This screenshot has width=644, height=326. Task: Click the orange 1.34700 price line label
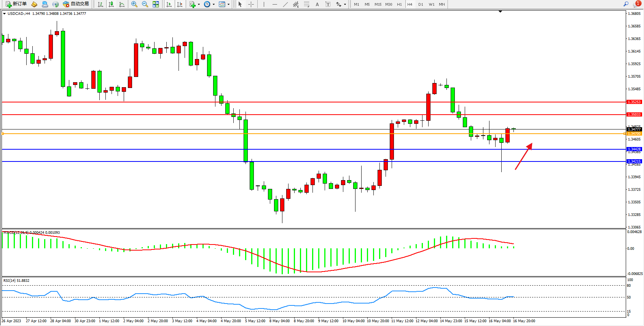pos(634,134)
